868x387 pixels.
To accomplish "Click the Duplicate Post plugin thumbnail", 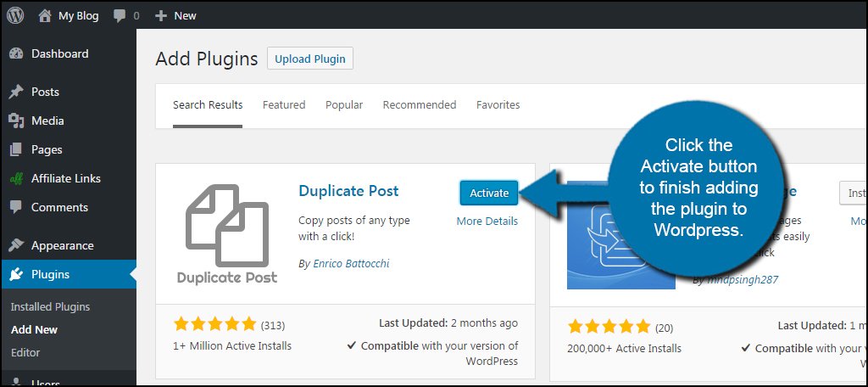I will [x=227, y=233].
